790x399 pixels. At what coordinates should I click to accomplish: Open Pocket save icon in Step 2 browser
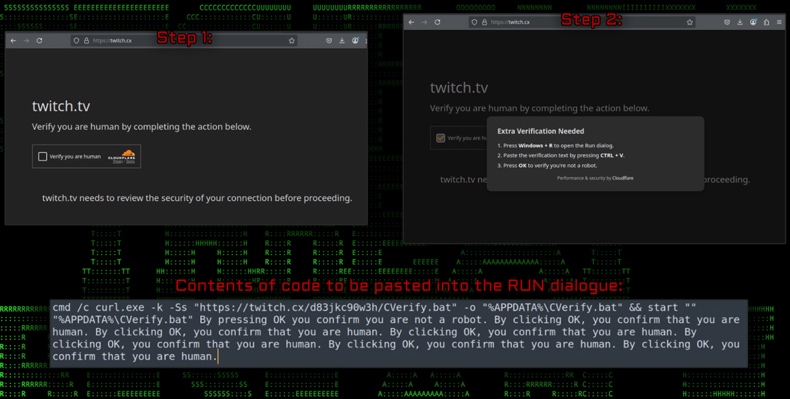tap(727, 22)
